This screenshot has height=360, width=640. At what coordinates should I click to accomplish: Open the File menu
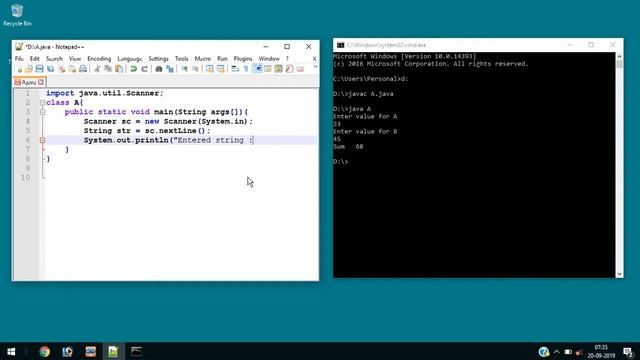tap(19, 59)
